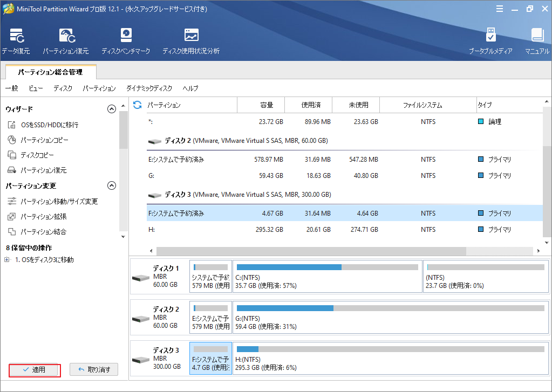Click the 取り消す button
This screenshot has width=552, height=392.
coord(94,369)
